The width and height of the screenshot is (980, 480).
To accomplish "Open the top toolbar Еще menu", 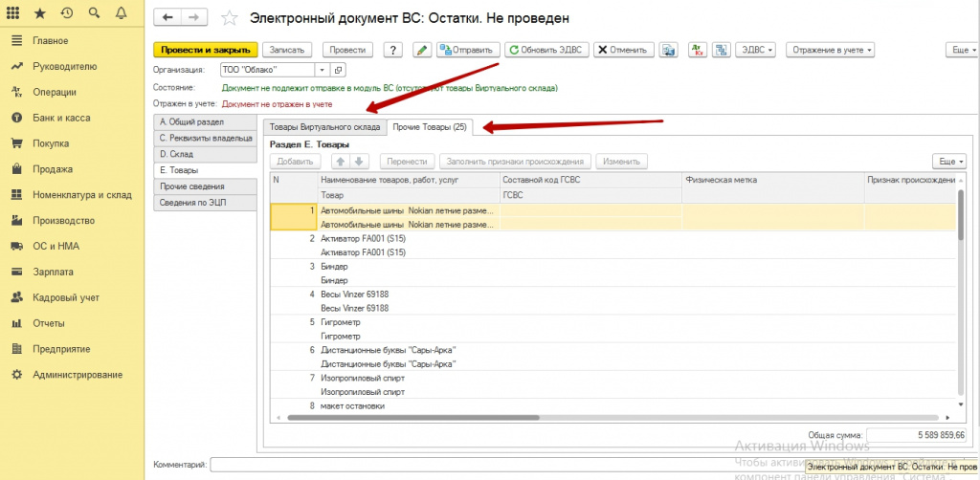I will click(x=961, y=51).
